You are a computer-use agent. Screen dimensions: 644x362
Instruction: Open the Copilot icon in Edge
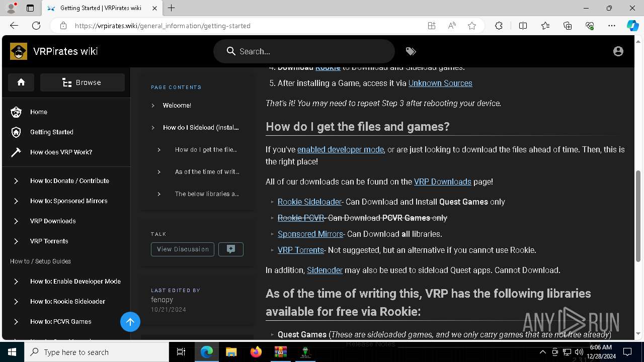tap(632, 26)
